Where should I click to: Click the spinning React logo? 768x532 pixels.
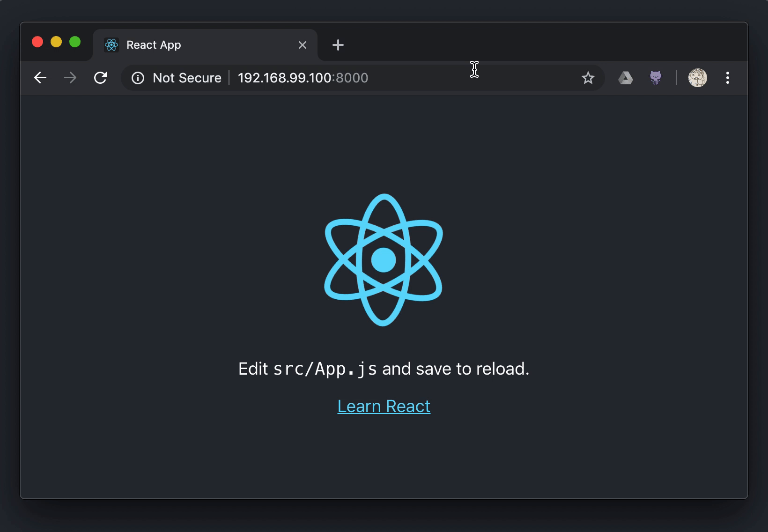click(384, 260)
